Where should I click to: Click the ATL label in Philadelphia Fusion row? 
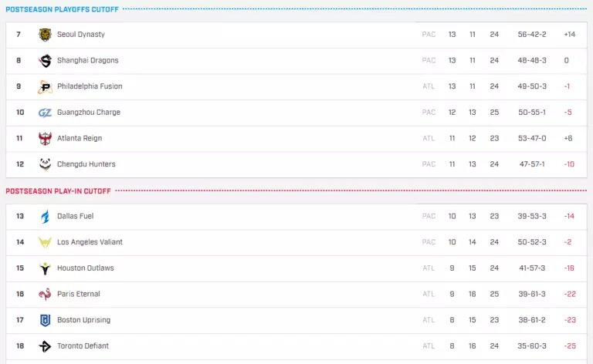click(429, 86)
